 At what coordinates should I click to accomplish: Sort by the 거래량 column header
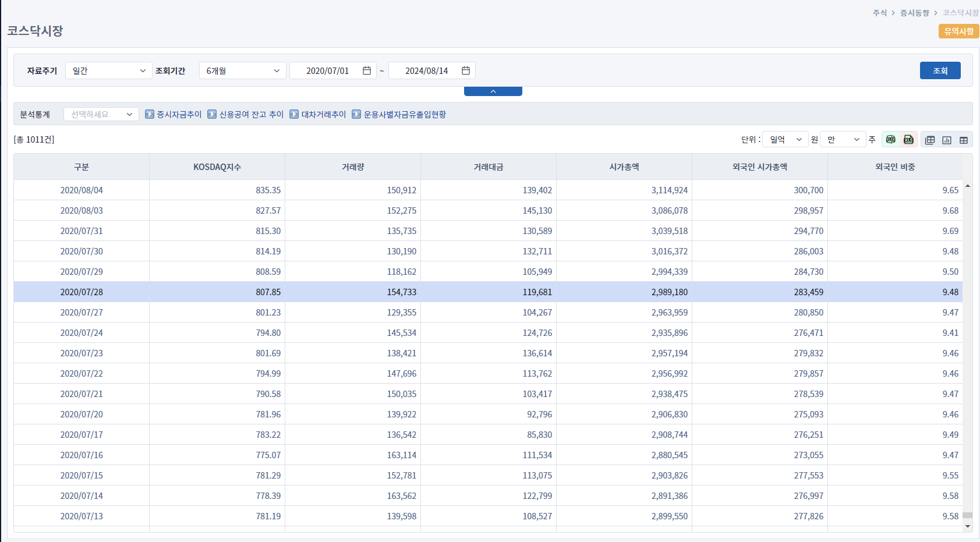click(x=353, y=167)
